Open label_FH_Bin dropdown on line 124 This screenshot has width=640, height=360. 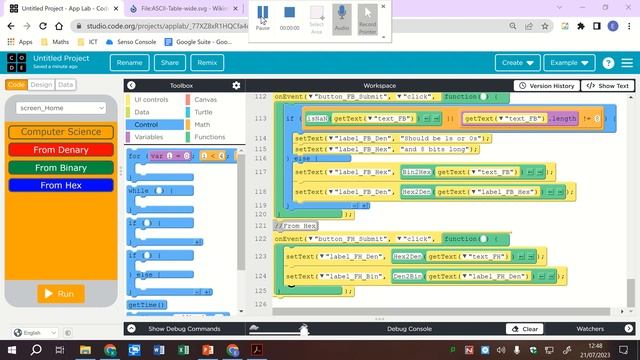[322, 276]
